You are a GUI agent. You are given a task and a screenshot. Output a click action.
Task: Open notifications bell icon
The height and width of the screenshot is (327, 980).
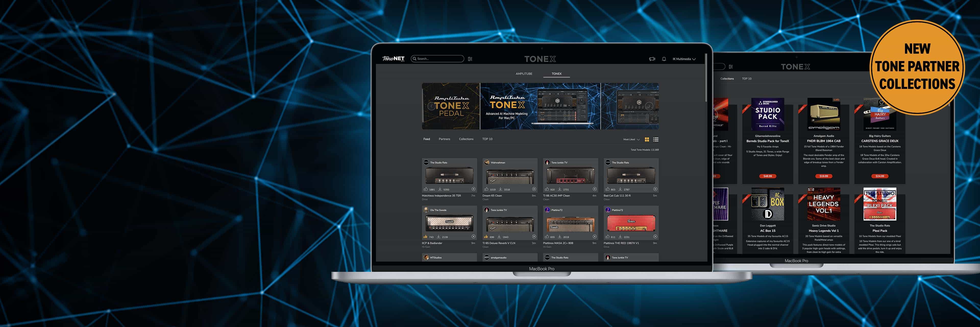tap(664, 59)
